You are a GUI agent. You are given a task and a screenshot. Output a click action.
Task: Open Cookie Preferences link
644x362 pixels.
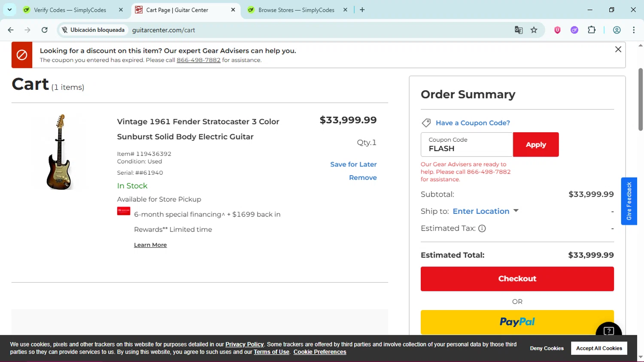(320, 352)
